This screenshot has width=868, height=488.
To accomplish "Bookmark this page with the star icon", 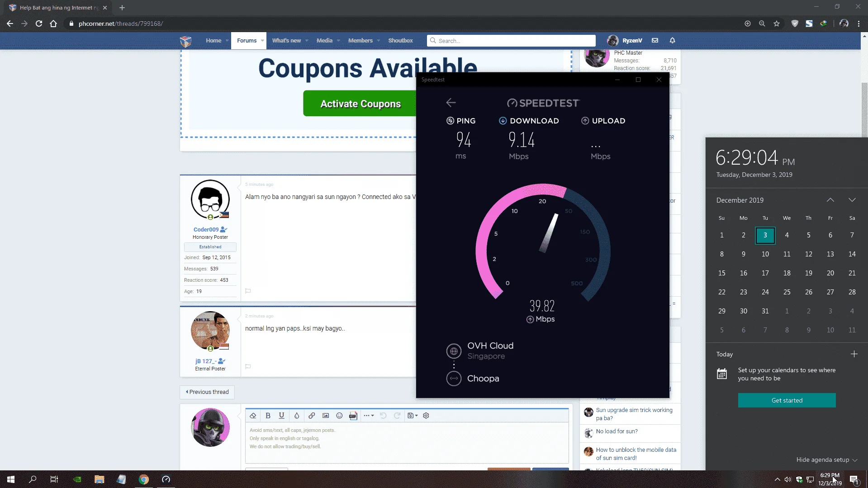I will [777, 24].
